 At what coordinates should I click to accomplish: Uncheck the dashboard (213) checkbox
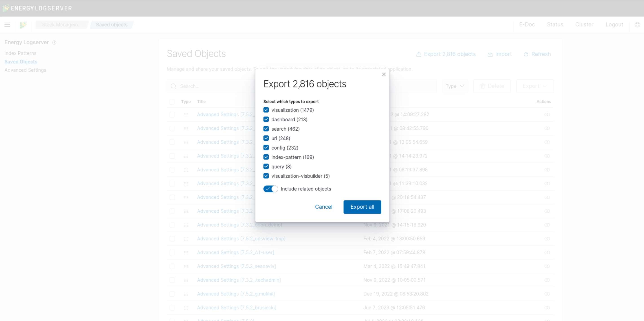[266, 119]
